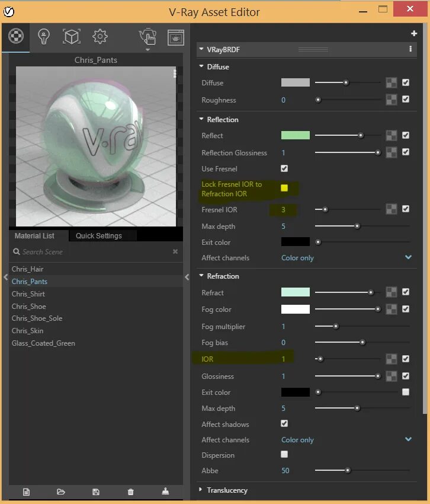Screen dimensions: 430x504
Task: Open the Fog color texture map slot
Action: click(x=391, y=309)
